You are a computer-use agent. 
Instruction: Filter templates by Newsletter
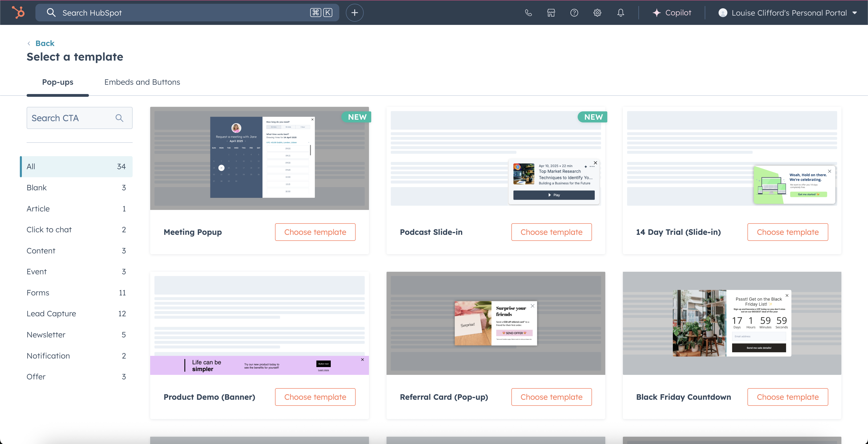76,335
